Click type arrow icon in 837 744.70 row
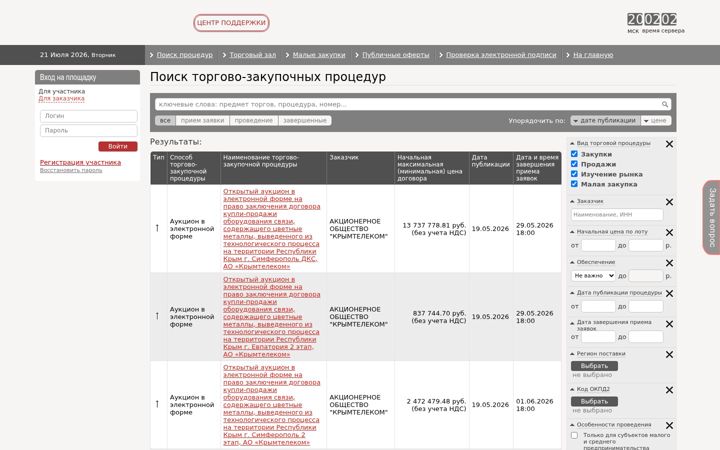The width and height of the screenshot is (720, 450). pos(157,316)
